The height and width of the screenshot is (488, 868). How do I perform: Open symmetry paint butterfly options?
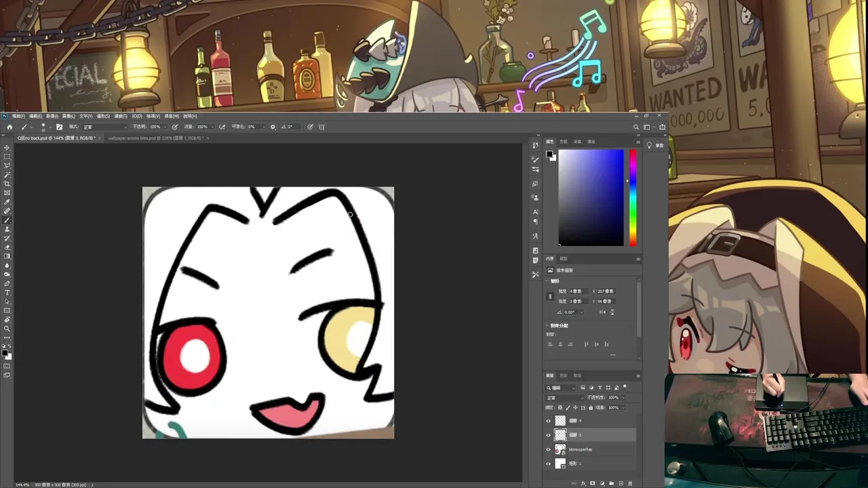[321, 127]
